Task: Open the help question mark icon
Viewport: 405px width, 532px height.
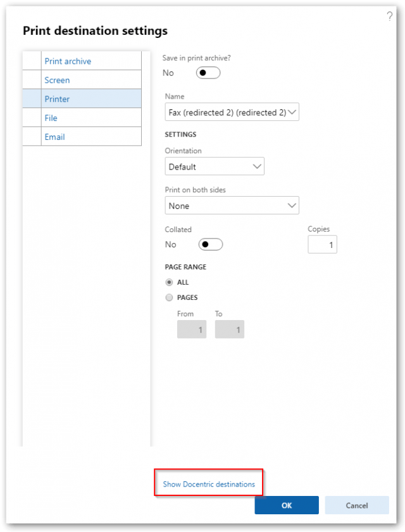Action: point(389,16)
